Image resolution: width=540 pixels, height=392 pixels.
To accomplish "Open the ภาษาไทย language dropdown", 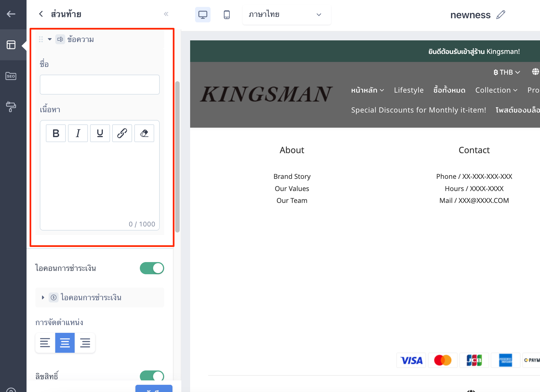I will (287, 14).
